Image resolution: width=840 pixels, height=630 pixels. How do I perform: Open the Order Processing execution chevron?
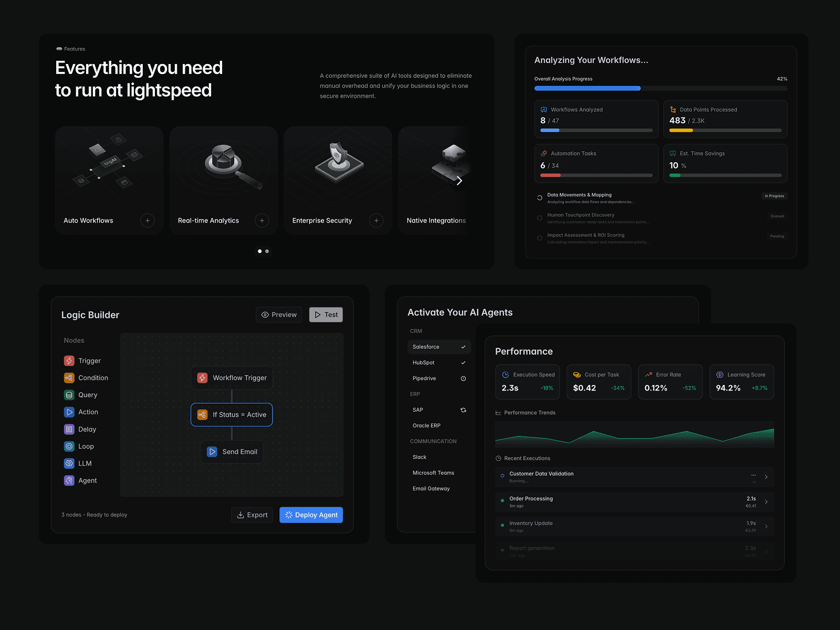pyautogui.click(x=766, y=502)
